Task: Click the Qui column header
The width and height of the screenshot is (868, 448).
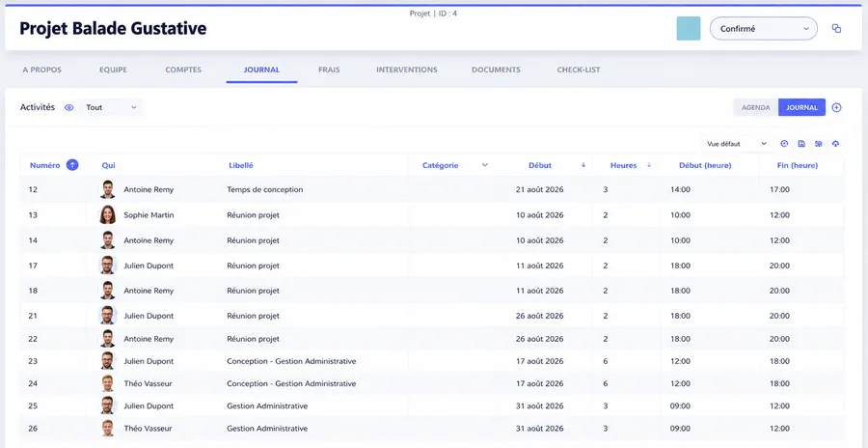Action: 108,165
